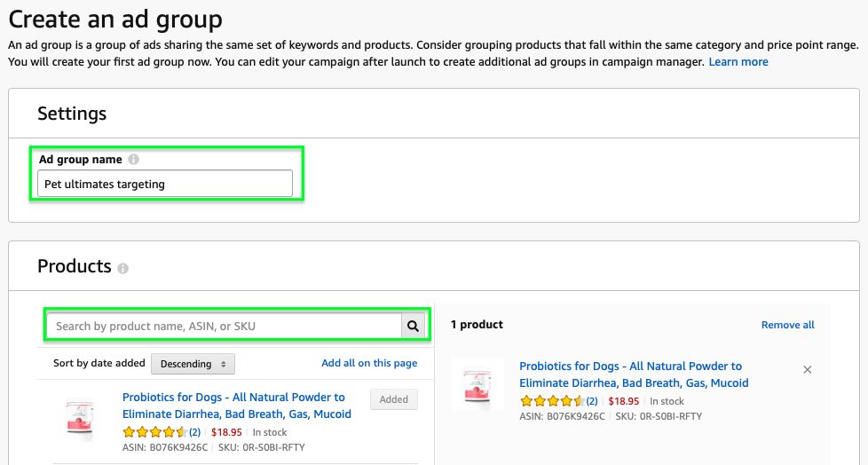Click Remove all selected products
The width and height of the screenshot is (868, 465).
[787, 325]
